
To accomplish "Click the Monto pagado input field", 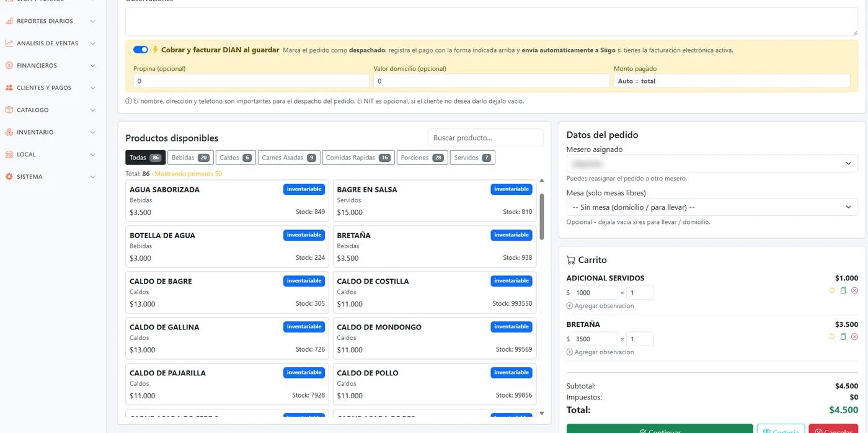I will (x=732, y=81).
